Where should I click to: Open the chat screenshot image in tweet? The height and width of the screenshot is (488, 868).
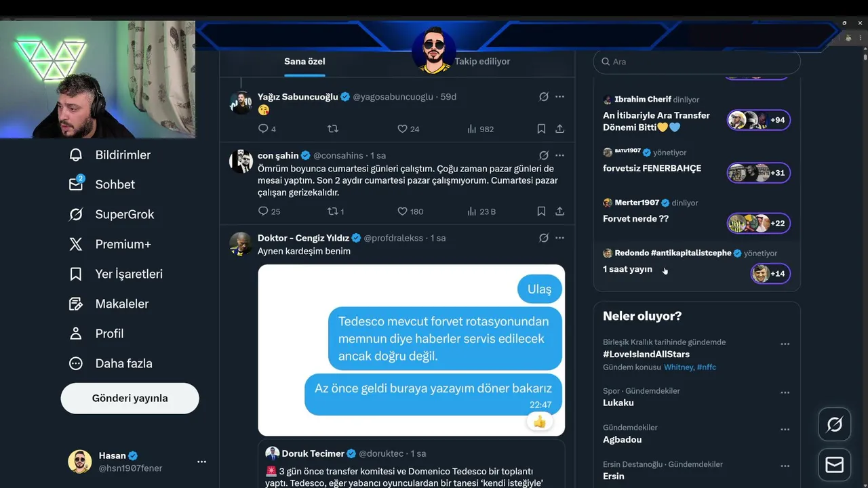(411, 350)
